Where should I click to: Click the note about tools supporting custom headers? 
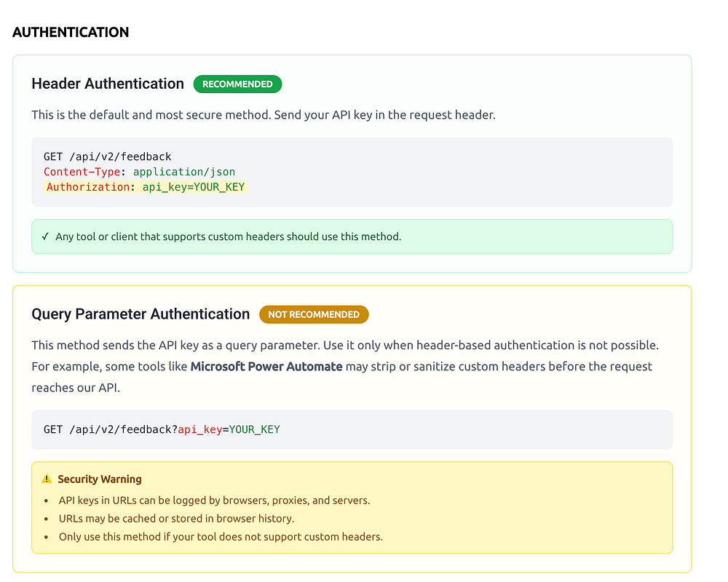pos(229,236)
